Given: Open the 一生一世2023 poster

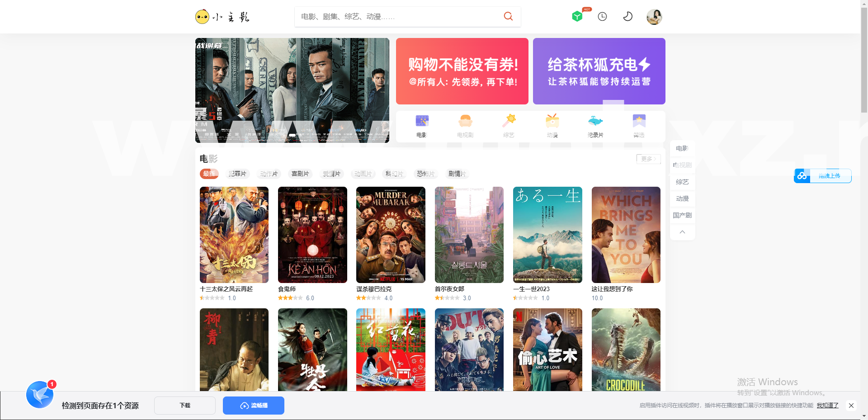Looking at the screenshot, I should [x=547, y=235].
